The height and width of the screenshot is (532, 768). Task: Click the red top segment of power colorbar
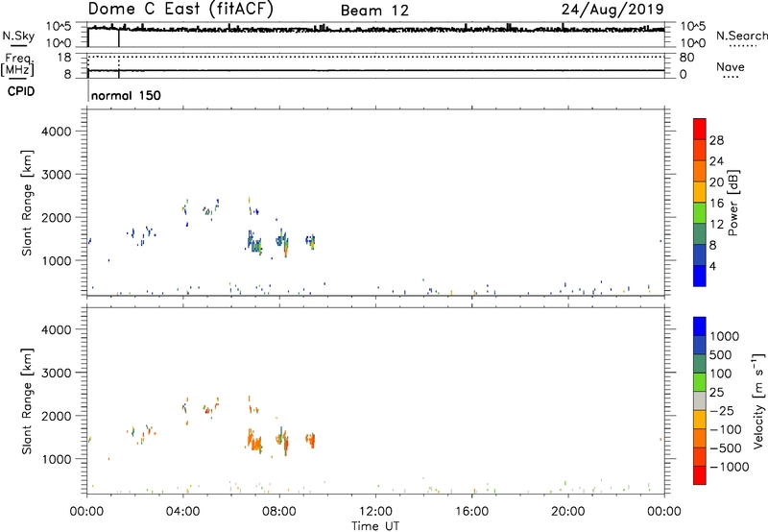[700, 129]
